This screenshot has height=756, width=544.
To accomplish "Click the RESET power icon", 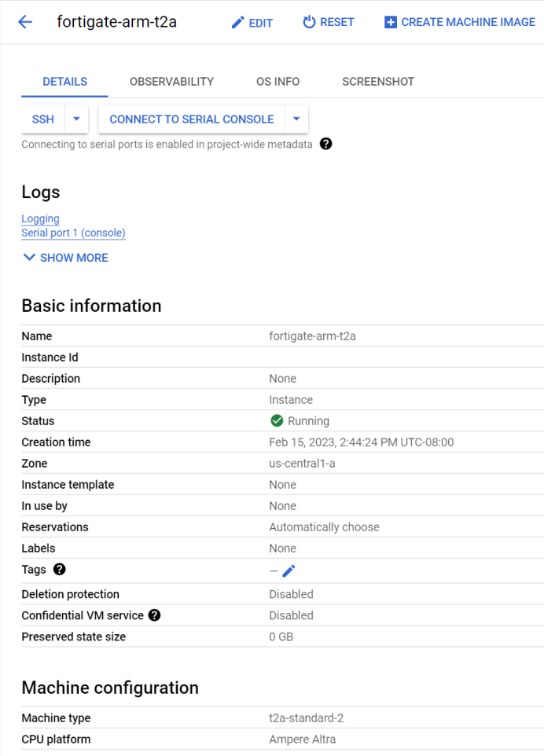I will point(310,22).
